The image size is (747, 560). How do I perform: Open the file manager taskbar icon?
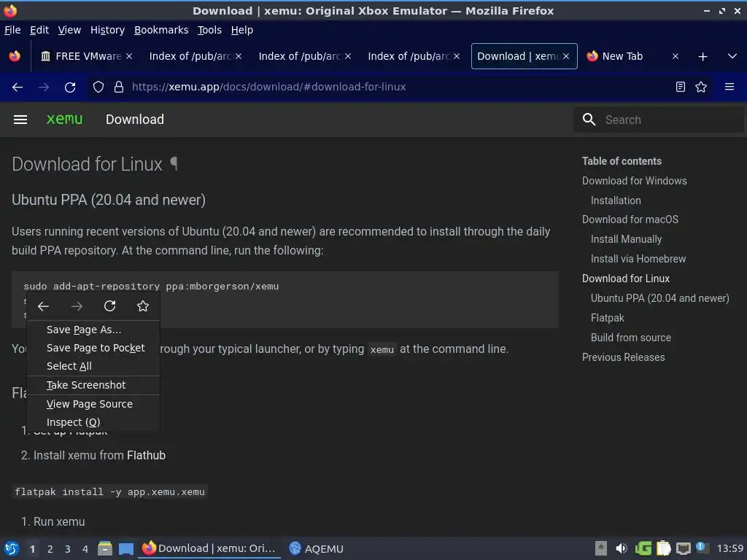(105, 548)
